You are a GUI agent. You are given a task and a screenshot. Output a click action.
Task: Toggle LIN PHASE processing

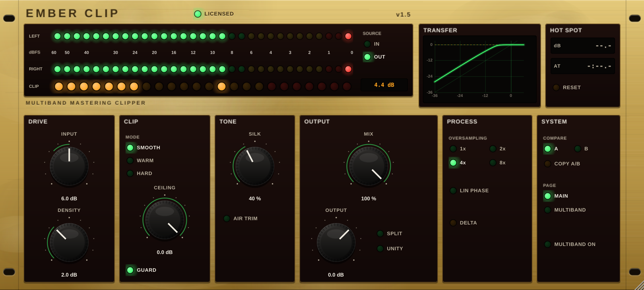click(469, 191)
